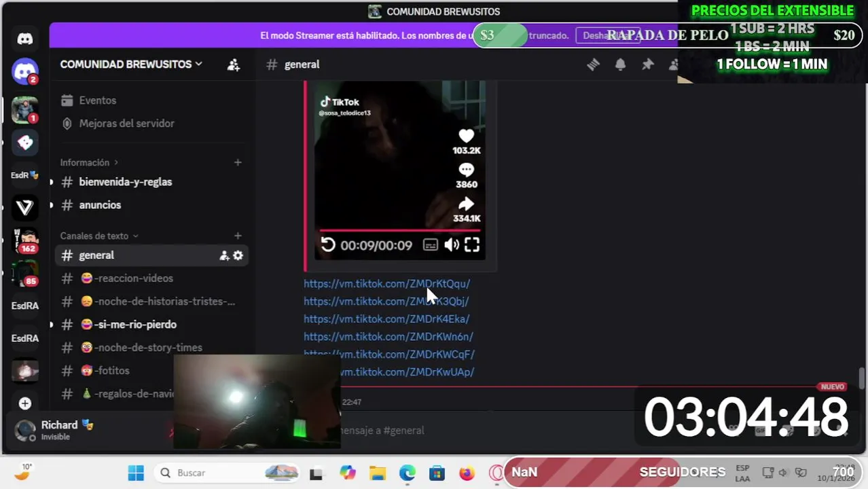This screenshot has width=868, height=489.
Task: Open Microsoft Edge from the taskbar
Action: [408, 473]
